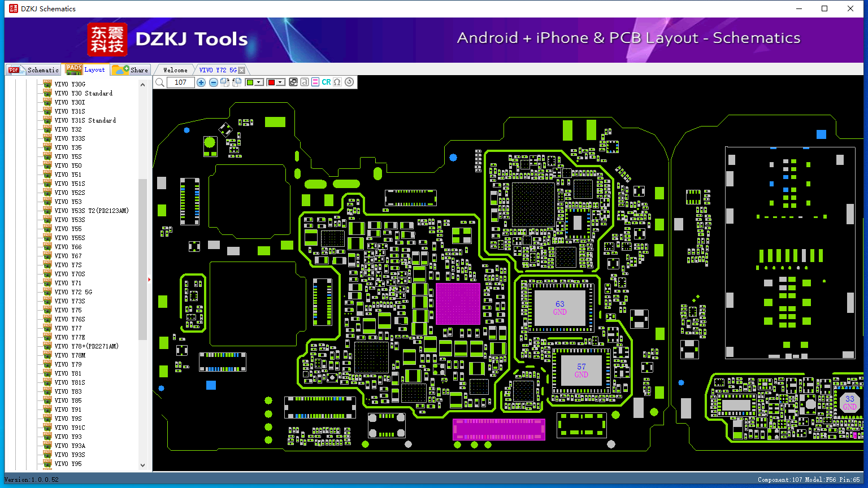This screenshot has width=868, height=488.
Task: Switch to the Schematic tab
Action: coord(34,69)
